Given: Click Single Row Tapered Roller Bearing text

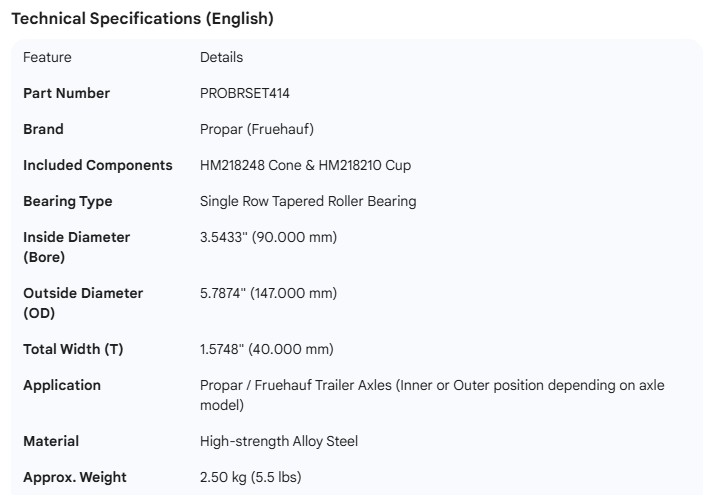Looking at the screenshot, I should point(308,201).
